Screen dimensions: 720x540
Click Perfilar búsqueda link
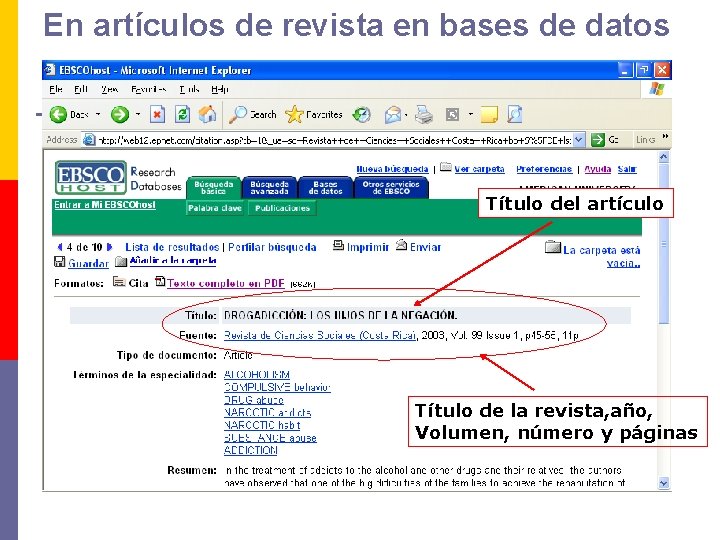(x=272, y=247)
